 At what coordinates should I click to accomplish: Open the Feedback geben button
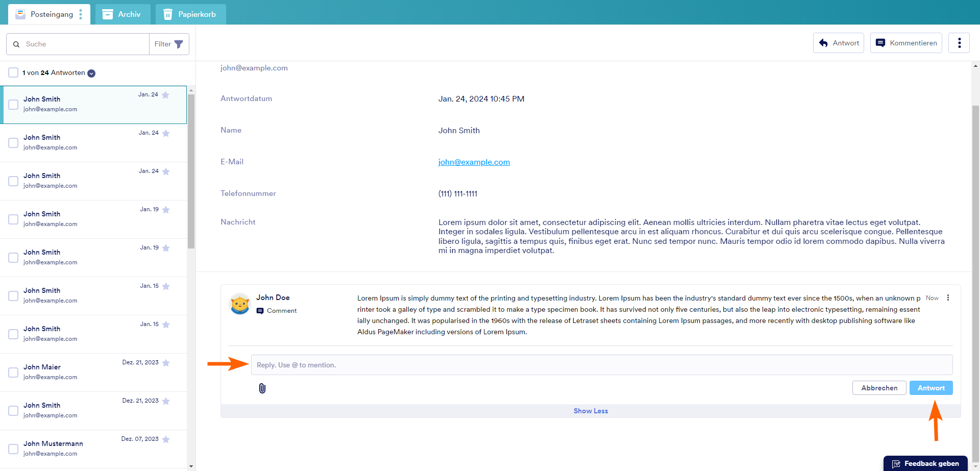pos(925,463)
